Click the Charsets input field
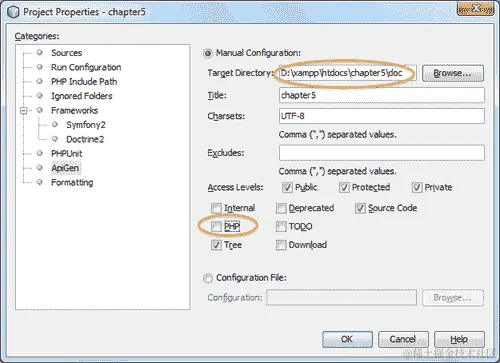The image size is (500, 363). tap(382, 116)
